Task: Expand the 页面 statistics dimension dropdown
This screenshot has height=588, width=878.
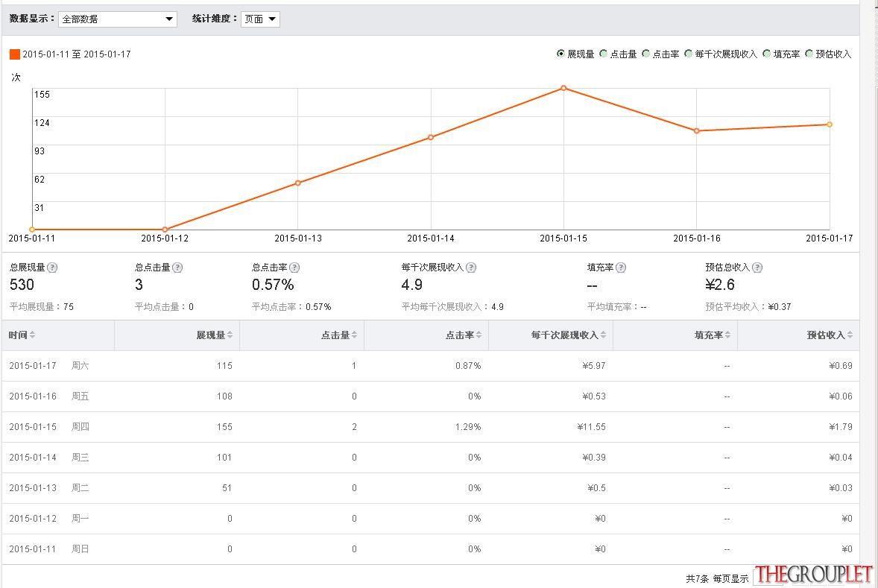Action: (x=260, y=19)
